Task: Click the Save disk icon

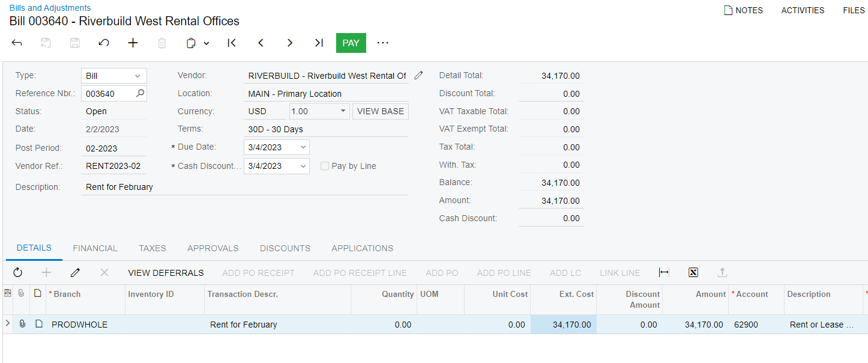Action: [75, 43]
